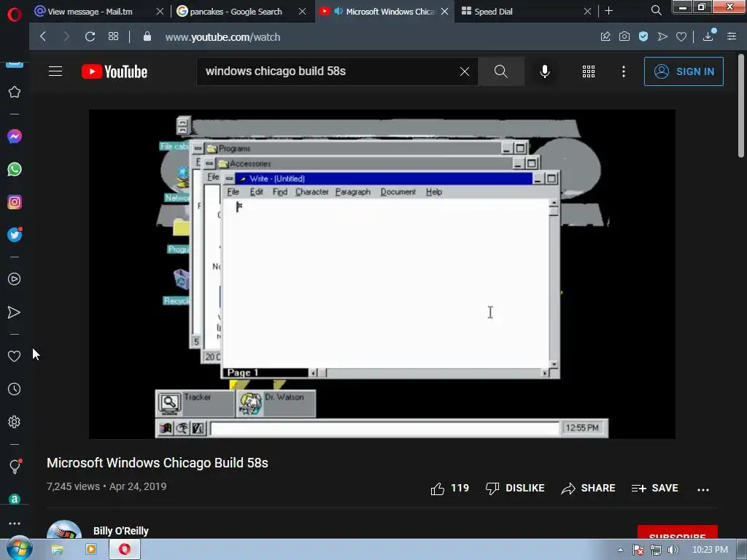Open Windows Media Player from taskbar
This screenshot has width=747, height=560.
click(x=91, y=550)
